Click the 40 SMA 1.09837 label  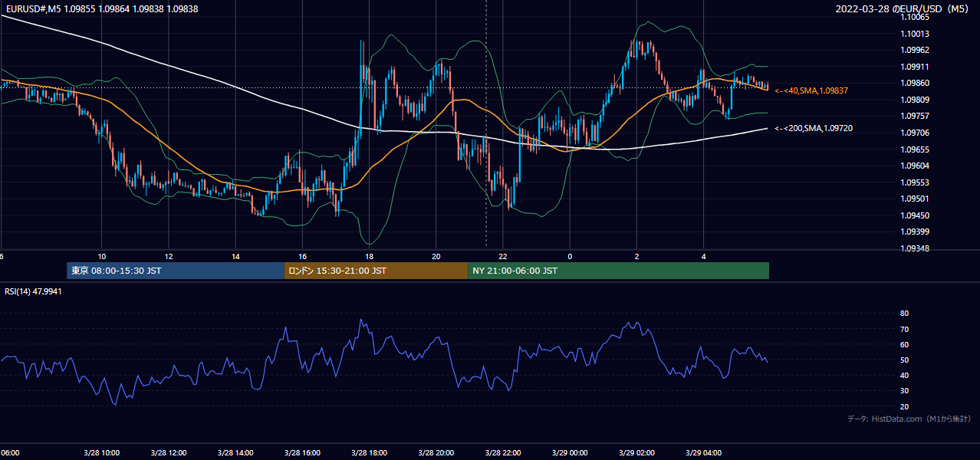[811, 90]
